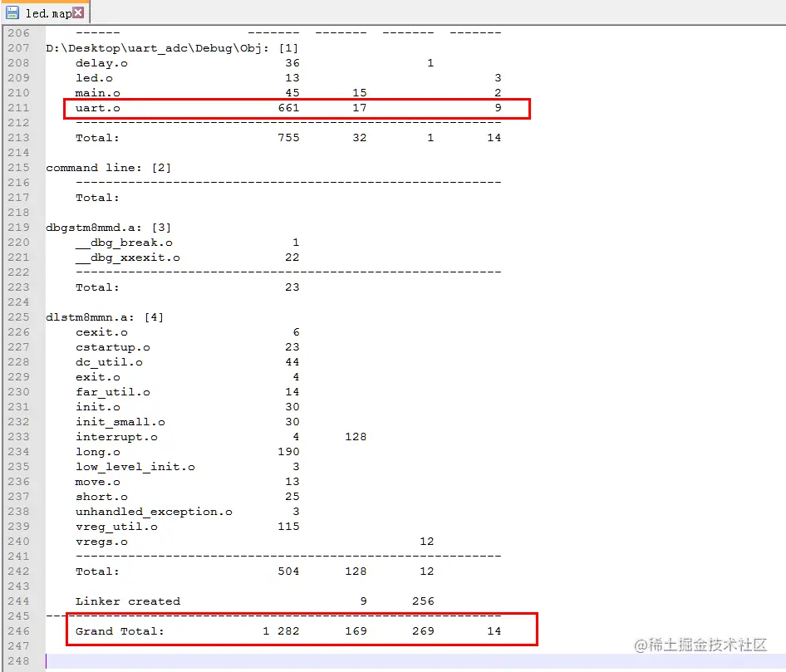
Task: Click the short.o entry
Action: (x=101, y=497)
